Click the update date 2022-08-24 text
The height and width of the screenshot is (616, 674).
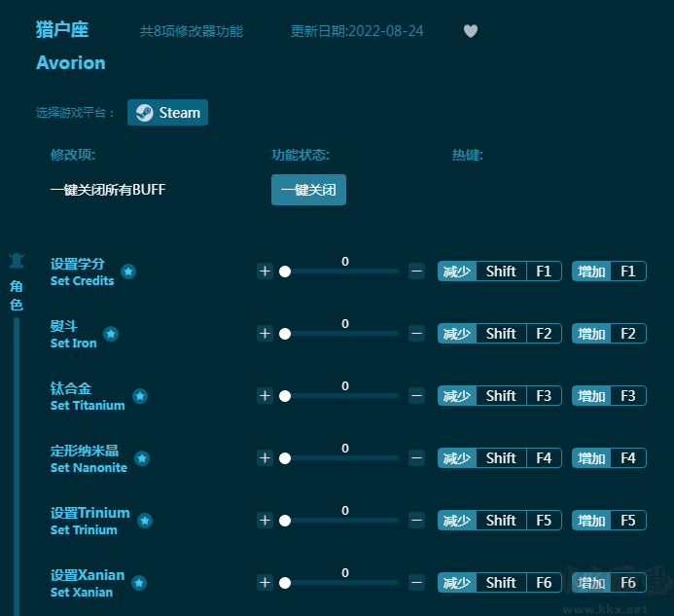[x=357, y=31]
